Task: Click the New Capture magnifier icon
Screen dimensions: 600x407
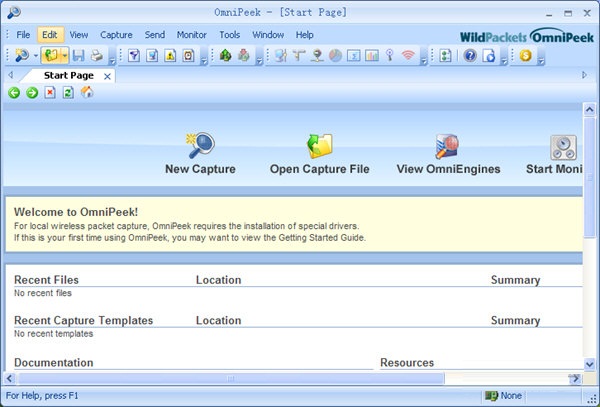Action: [200, 146]
